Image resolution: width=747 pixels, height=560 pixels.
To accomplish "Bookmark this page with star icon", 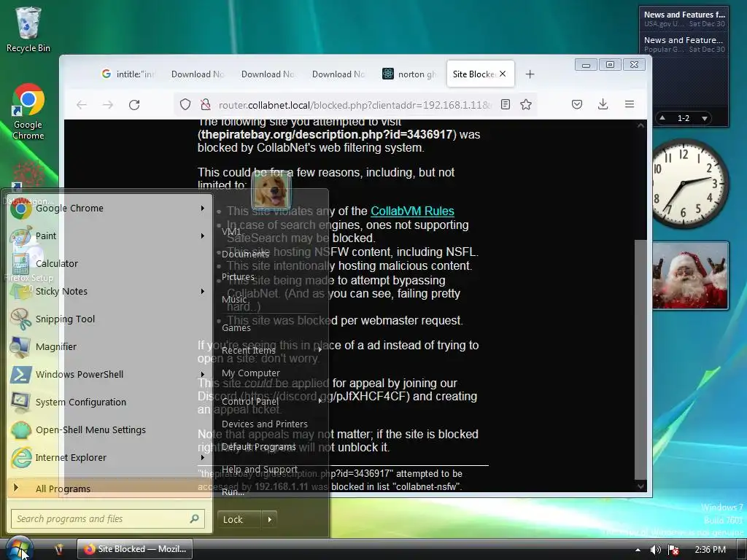I will coord(526,104).
